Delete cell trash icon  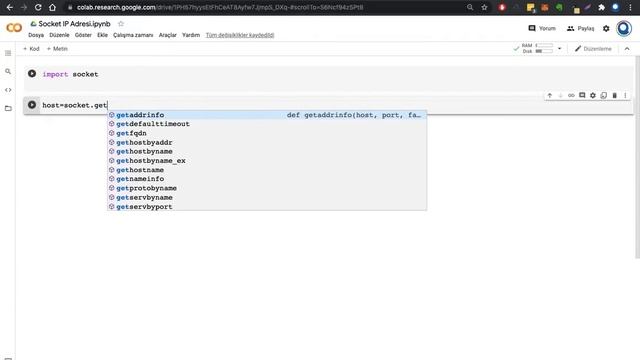(614, 96)
